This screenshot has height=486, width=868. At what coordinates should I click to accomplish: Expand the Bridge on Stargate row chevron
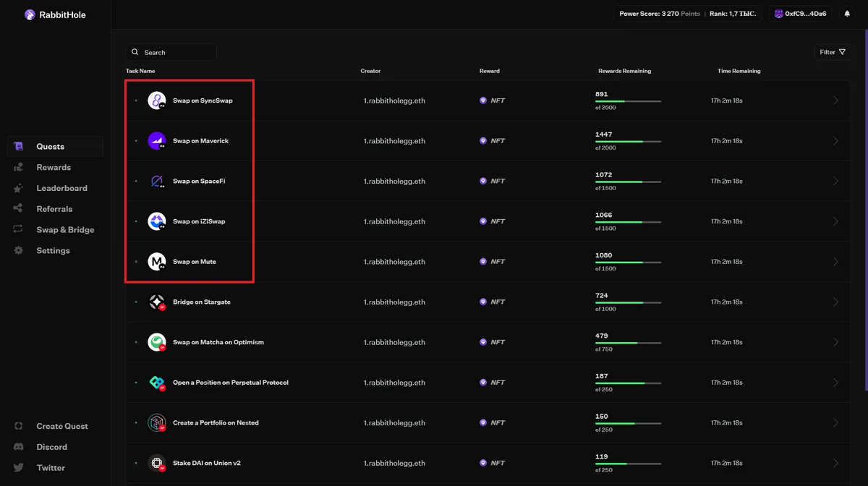(x=836, y=302)
